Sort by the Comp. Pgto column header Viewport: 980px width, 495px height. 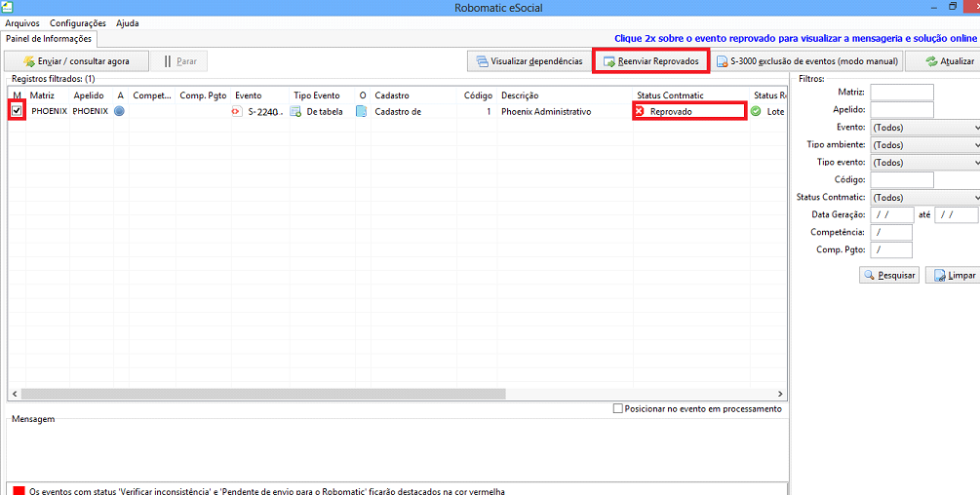[203, 95]
